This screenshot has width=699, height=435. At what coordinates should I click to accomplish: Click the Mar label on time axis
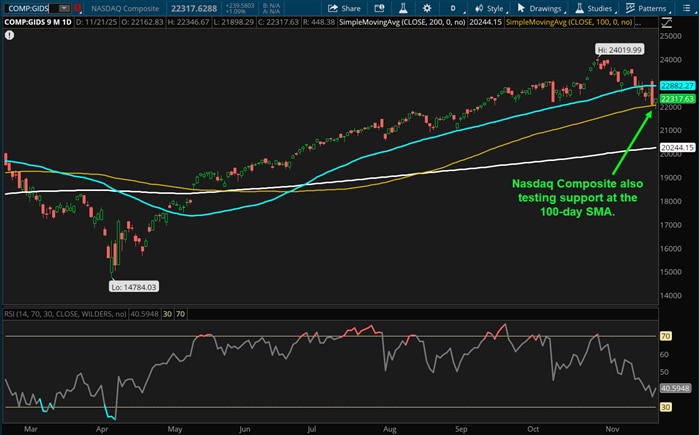pyautogui.click(x=31, y=429)
